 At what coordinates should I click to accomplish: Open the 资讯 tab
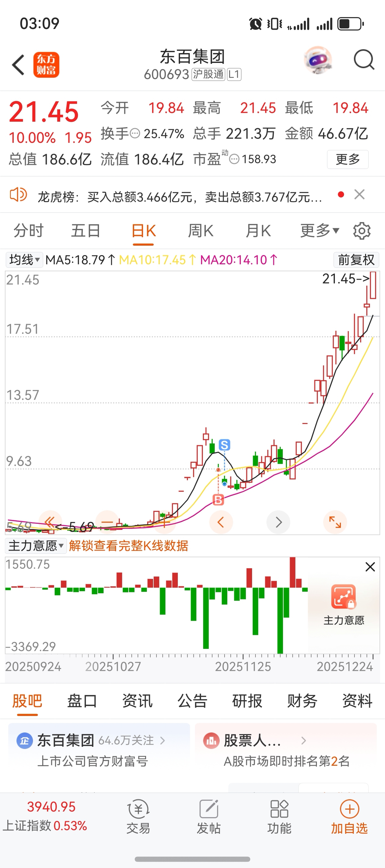137,701
